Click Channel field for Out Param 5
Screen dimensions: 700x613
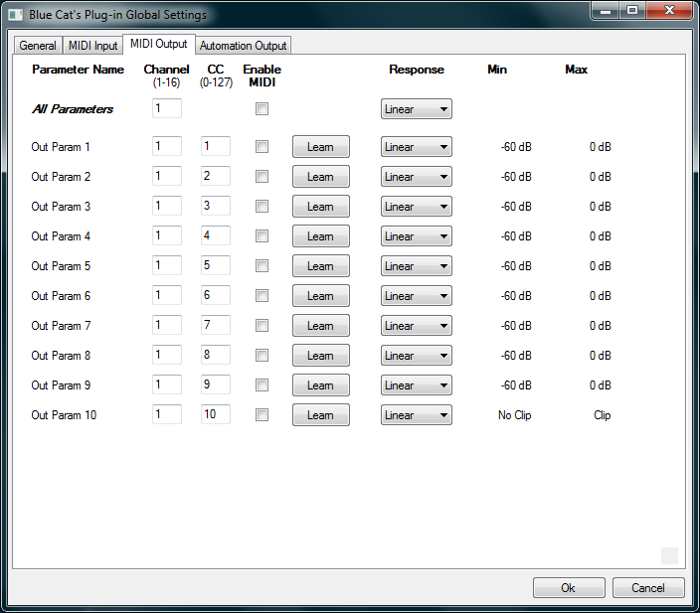(167, 265)
